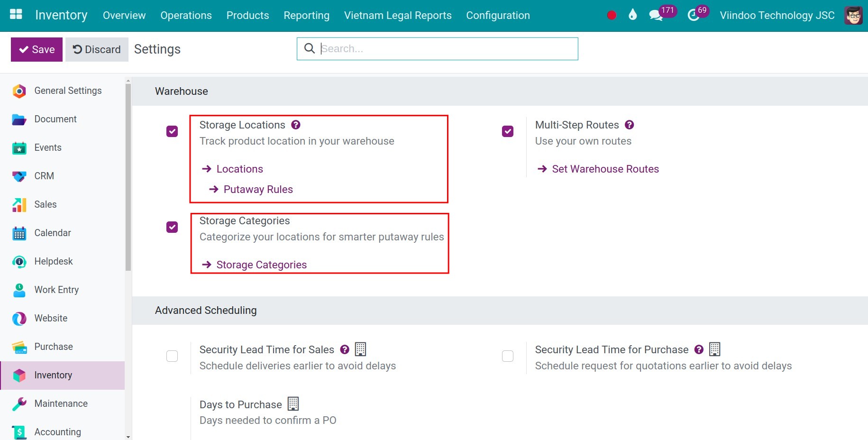
Task: Enable Security Lead Time for Purchase checkbox
Action: (x=508, y=356)
